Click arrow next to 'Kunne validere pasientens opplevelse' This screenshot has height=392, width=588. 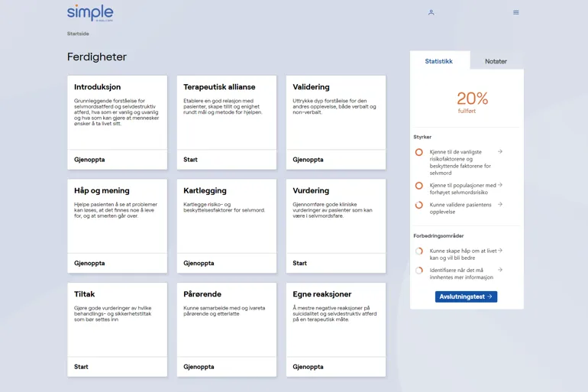point(500,205)
